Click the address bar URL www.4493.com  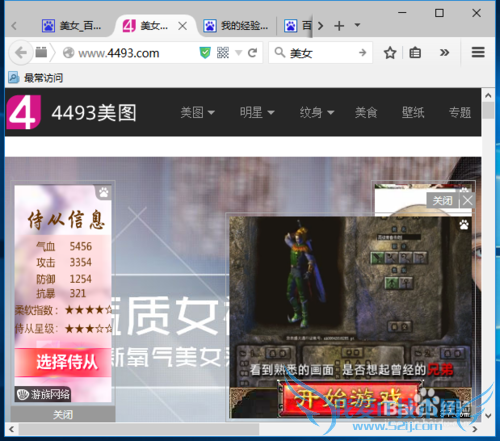[x=119, y=53]
